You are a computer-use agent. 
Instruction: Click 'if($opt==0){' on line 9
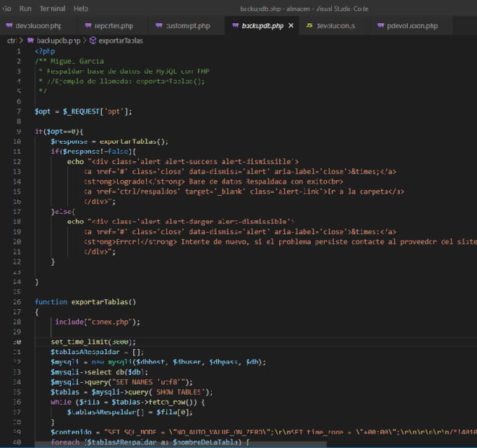[59, 131]
